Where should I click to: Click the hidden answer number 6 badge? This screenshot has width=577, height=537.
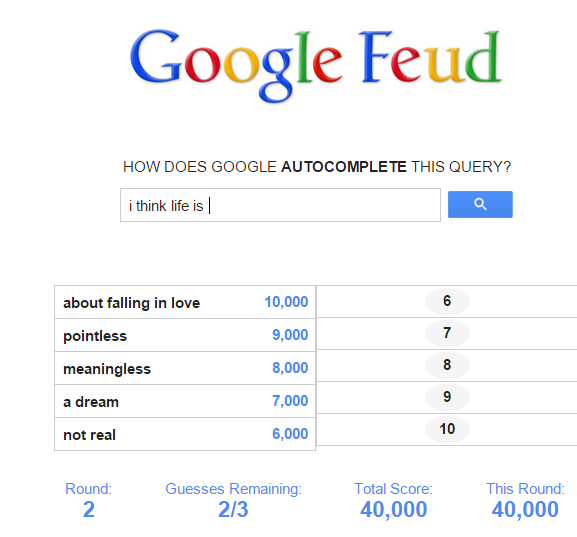click(x=447, y=301)
